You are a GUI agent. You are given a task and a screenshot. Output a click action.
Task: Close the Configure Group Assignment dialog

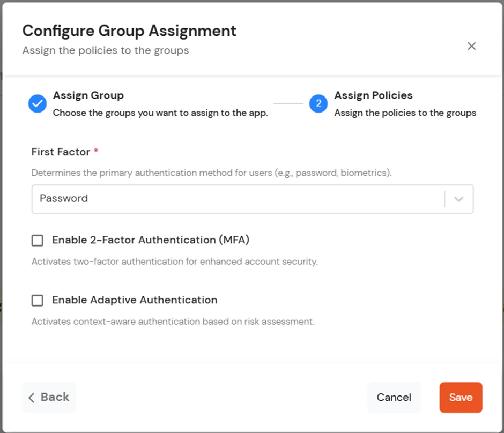coord(471,46)
